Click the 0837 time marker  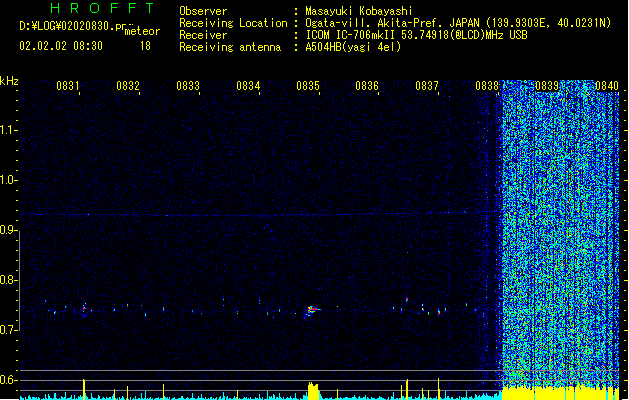point(427,86)
